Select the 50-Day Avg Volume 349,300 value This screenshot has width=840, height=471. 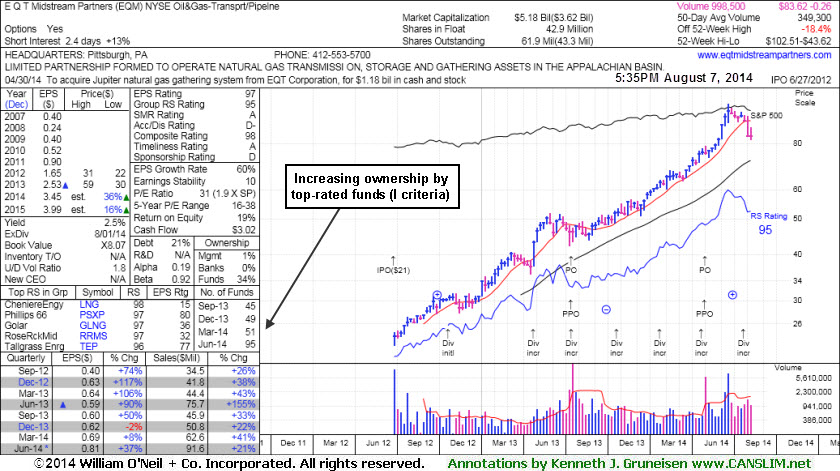pos(814,18)
